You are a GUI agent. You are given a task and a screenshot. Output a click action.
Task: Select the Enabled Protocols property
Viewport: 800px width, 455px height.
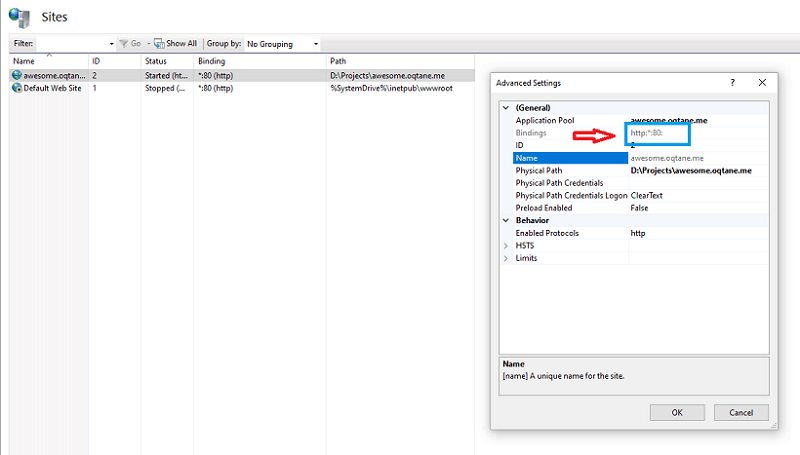tap(547, 233)
